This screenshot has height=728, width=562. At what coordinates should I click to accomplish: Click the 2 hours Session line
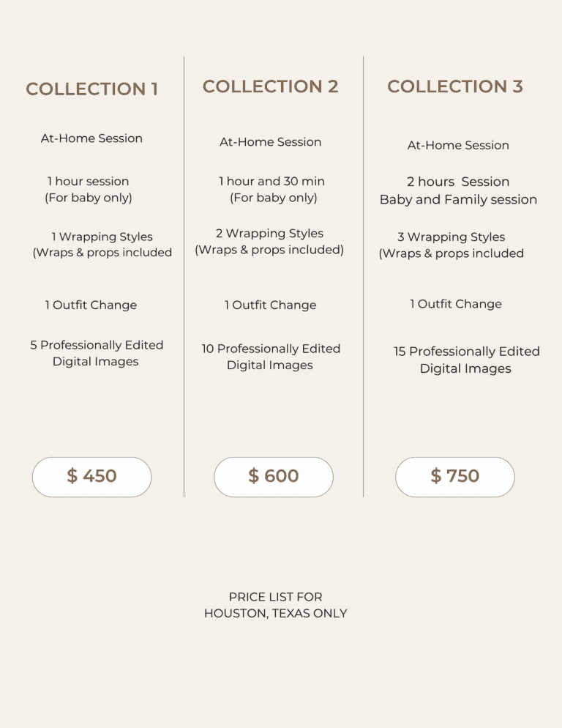[x=458, y=182]
